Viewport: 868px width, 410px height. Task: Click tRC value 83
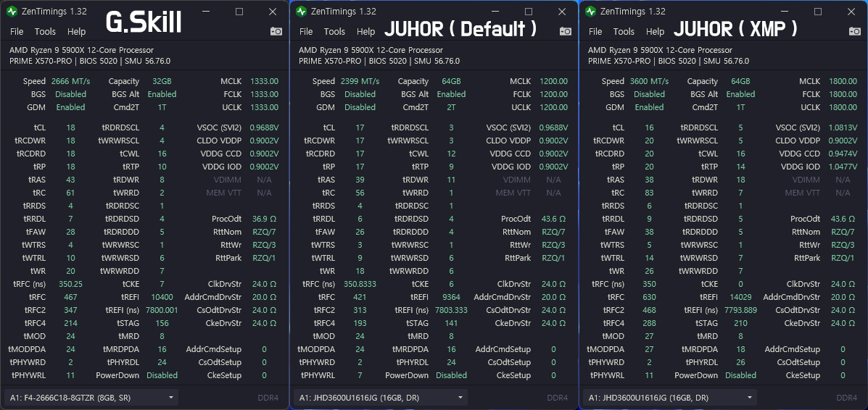click(x=649, y=193)
